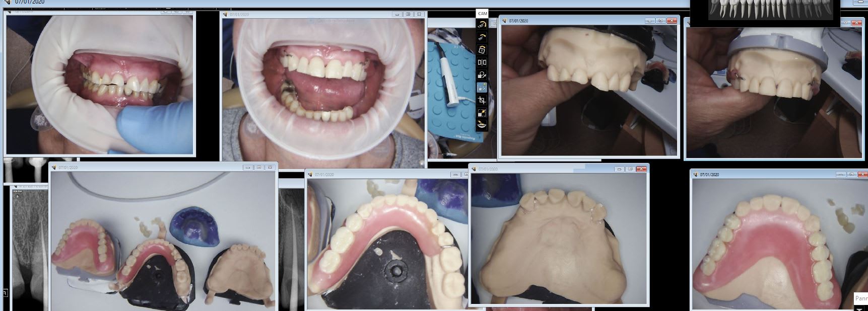Click the Pann panel label

[860, 298]
